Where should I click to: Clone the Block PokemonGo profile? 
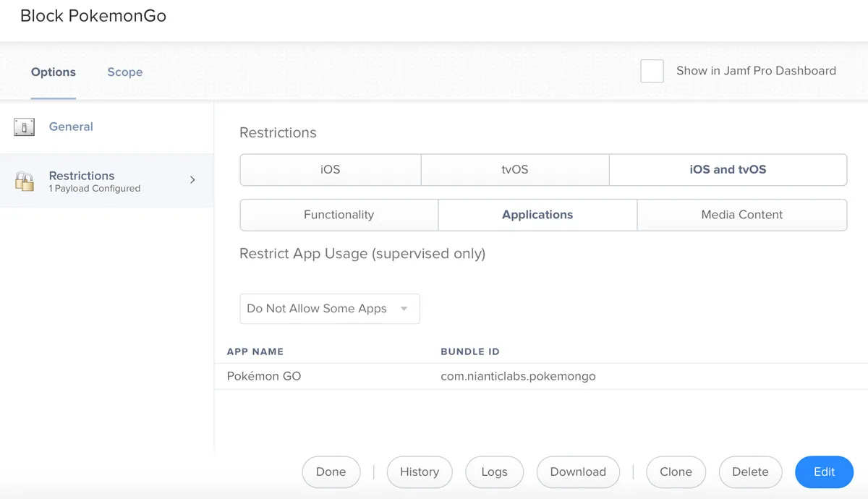(676, 472)
